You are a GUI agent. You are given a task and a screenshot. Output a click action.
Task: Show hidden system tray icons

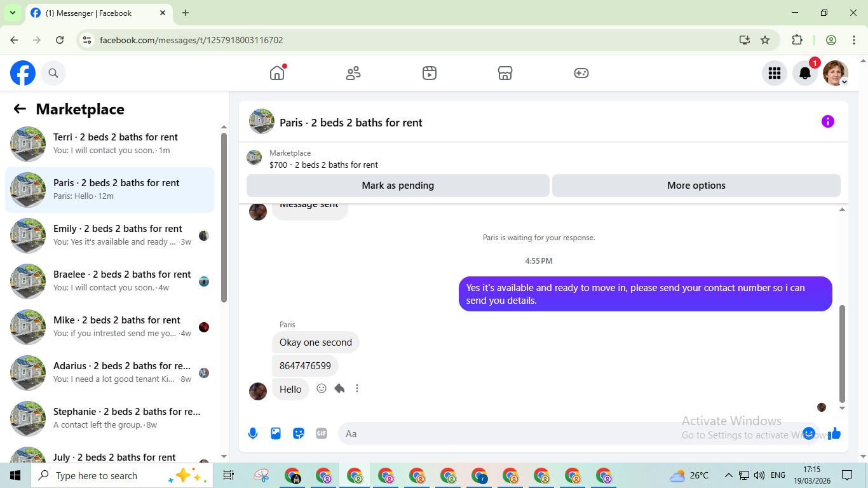[729, 475]
